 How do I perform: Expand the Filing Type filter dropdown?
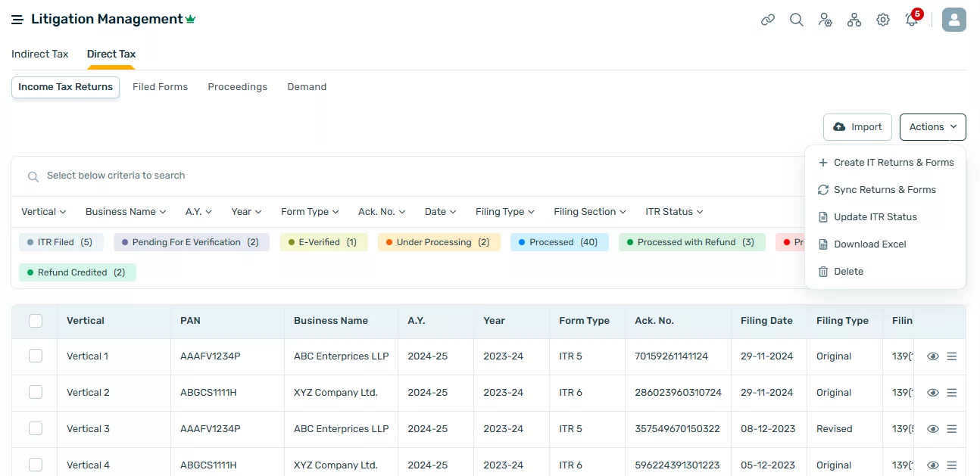(505, 212)
